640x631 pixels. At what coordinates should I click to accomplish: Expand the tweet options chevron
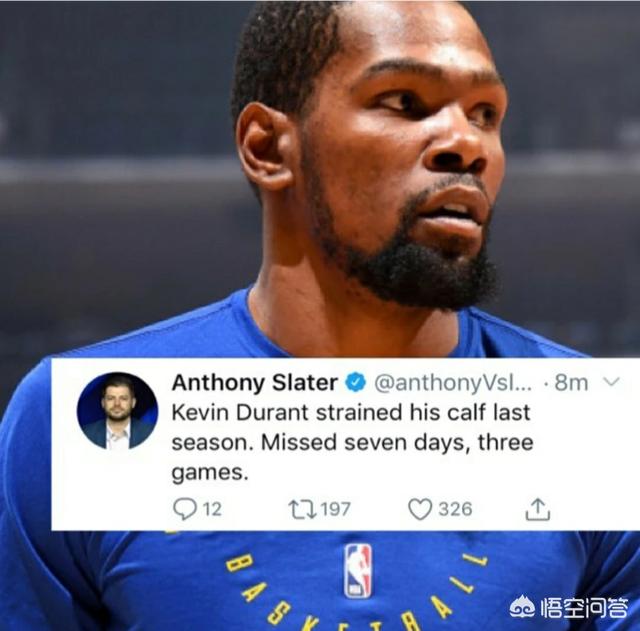611,382
